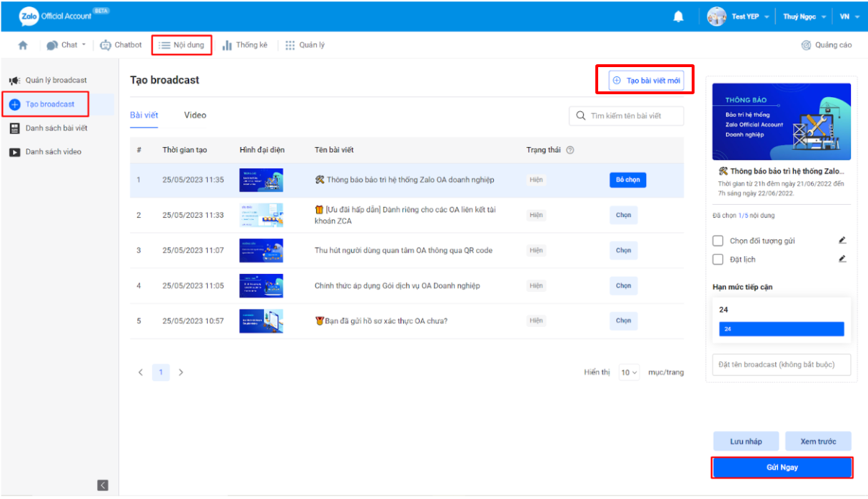Click the Danh sách video play icon
The image size is (868, 499).
coord(14,152)
